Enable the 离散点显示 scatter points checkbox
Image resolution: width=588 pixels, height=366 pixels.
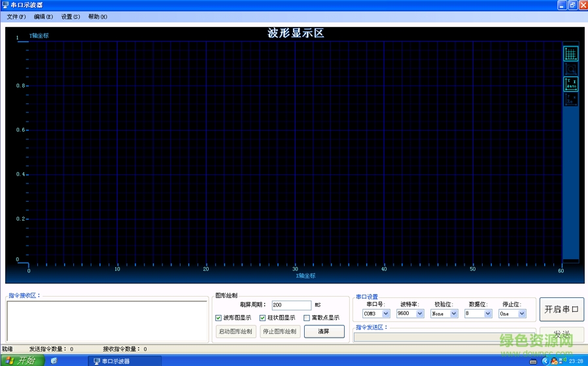tap(307, 318)
